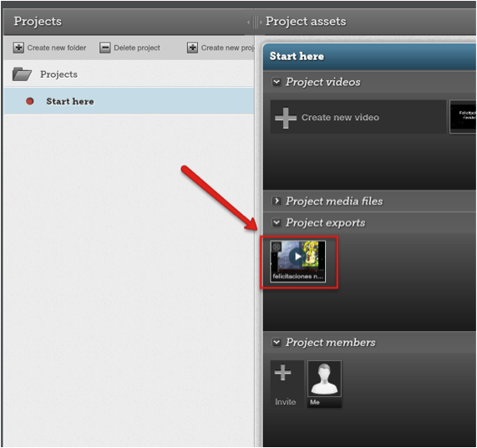Screen dimensions: 477x448
Task: Click the Create new folder plus icon
Action: (x=18, y=48)
